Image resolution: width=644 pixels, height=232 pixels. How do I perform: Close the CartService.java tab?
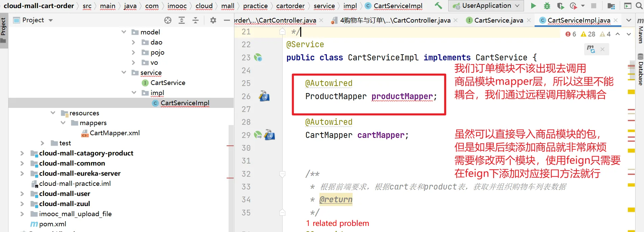coord(529,20)
